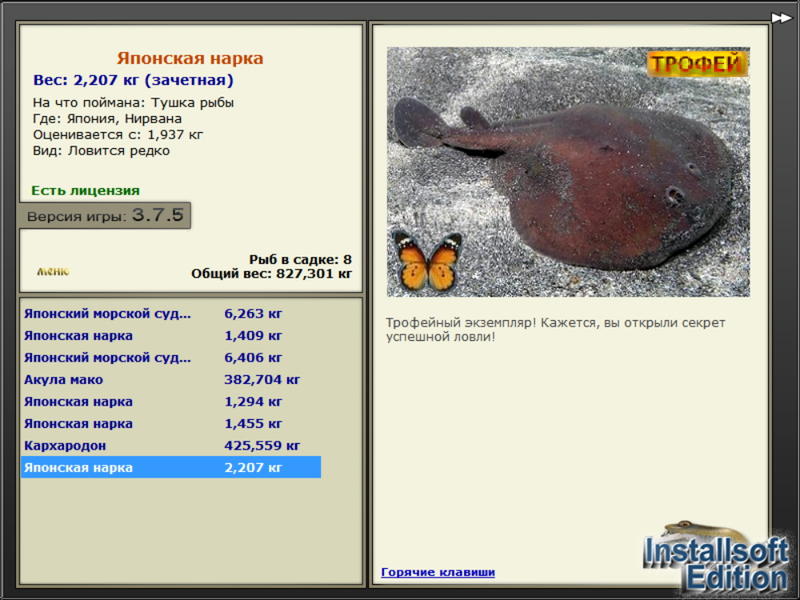The height and width of the screenshot is (600, 800).
Task: Open the Меню menu button
Action: tap(53, 271)
